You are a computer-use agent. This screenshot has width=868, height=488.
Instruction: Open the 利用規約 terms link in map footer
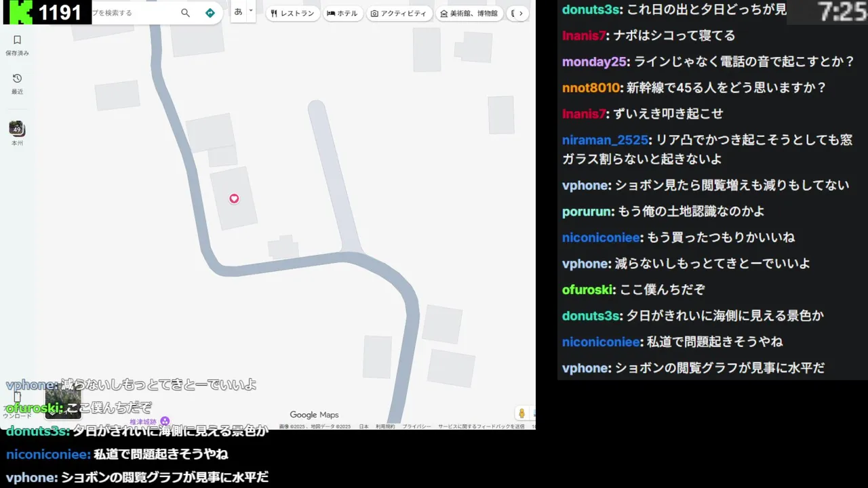pos(385,426)
